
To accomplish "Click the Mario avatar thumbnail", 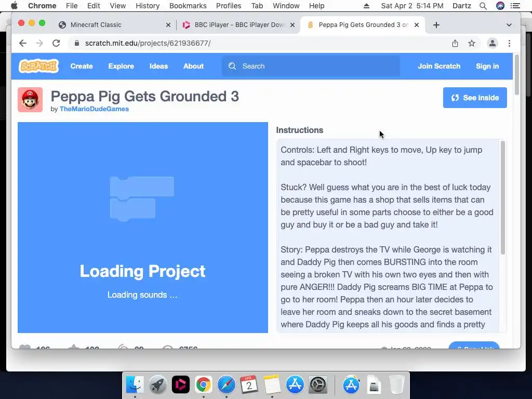I will [x=30, y=100].
